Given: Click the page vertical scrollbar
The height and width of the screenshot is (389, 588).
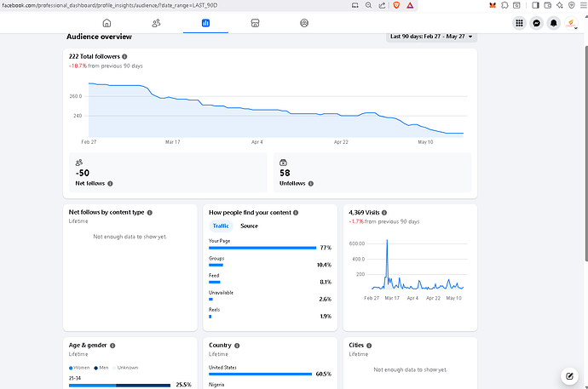Looking at the screenshot, I should pyautogui.click(x=585, y=153).
